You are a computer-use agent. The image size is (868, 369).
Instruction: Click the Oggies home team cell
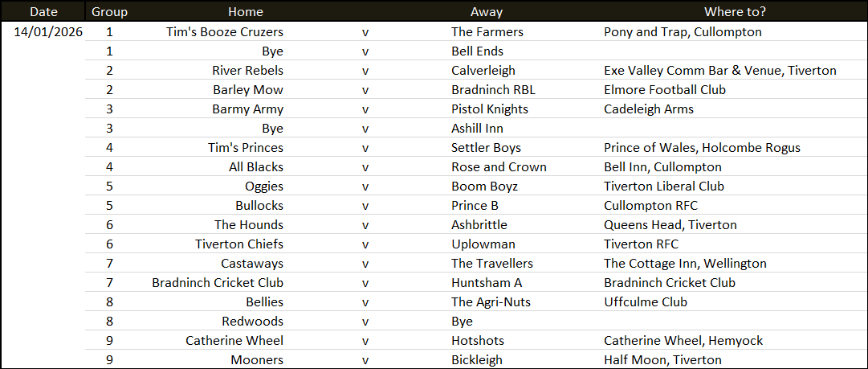click(x=264, y=187)
